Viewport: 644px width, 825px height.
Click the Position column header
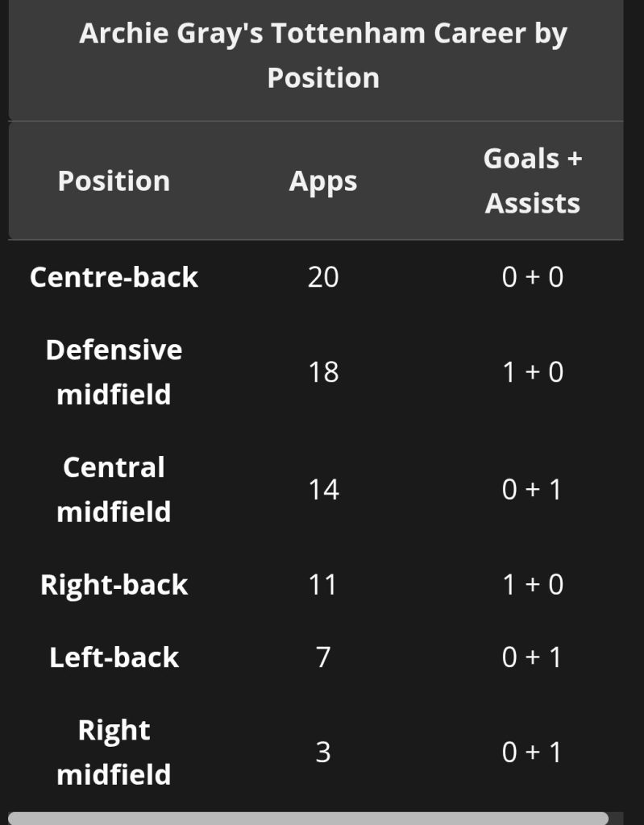[x=114, y=181]
